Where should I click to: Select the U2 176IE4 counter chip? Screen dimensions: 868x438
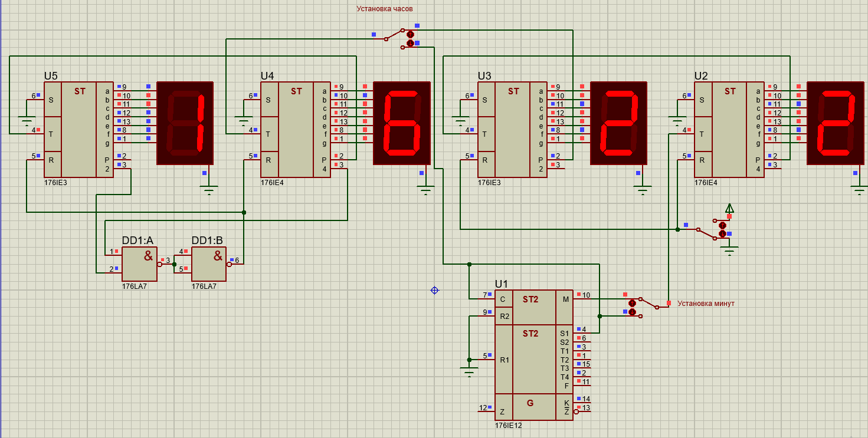[x=729, y=129]
